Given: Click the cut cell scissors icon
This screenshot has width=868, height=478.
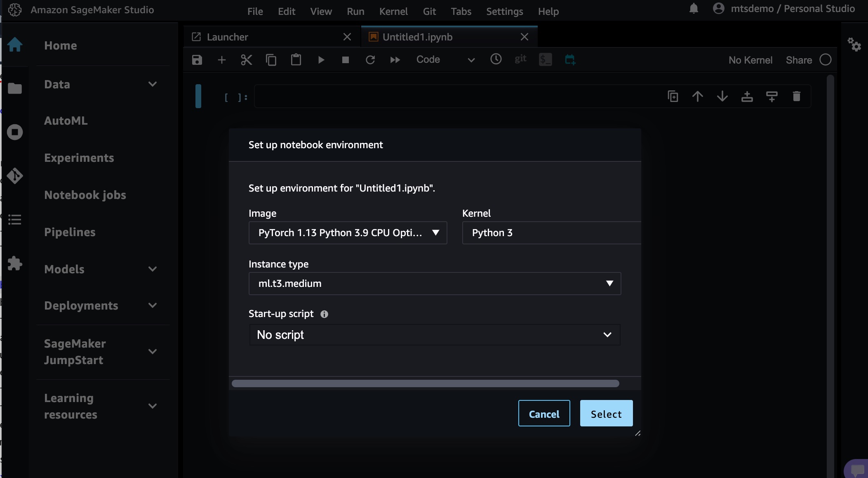Looking at the screenshot, I should click(246, 60).
